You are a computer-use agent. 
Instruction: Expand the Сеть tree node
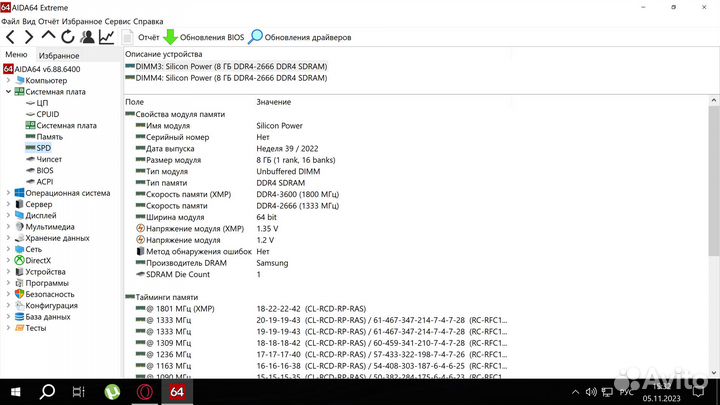8,249
